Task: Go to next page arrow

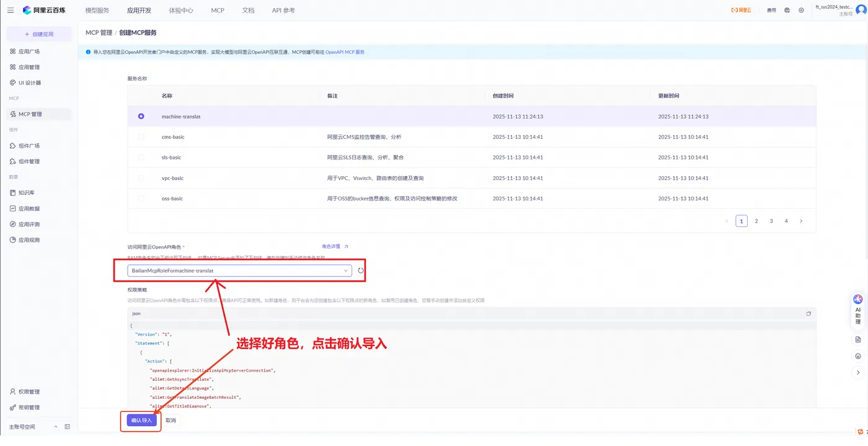Action: (x=801, y=221)
